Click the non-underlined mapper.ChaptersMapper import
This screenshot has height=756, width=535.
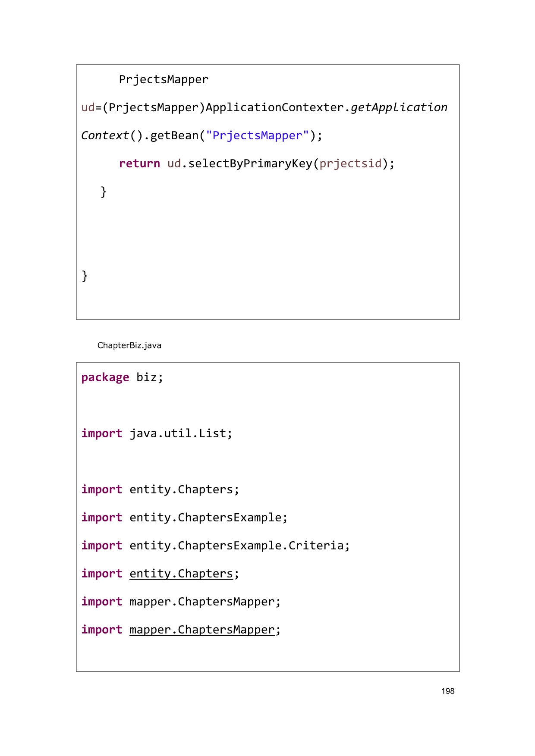coord(205,602)
